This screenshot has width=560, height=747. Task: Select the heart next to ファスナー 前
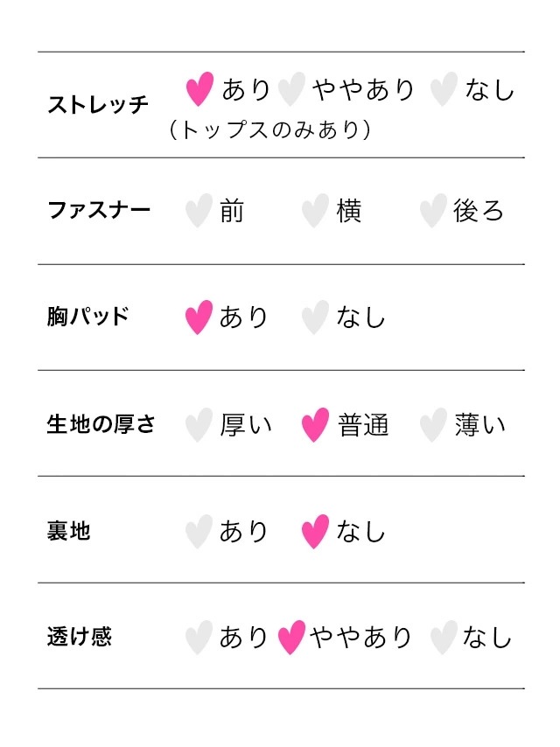199,211
